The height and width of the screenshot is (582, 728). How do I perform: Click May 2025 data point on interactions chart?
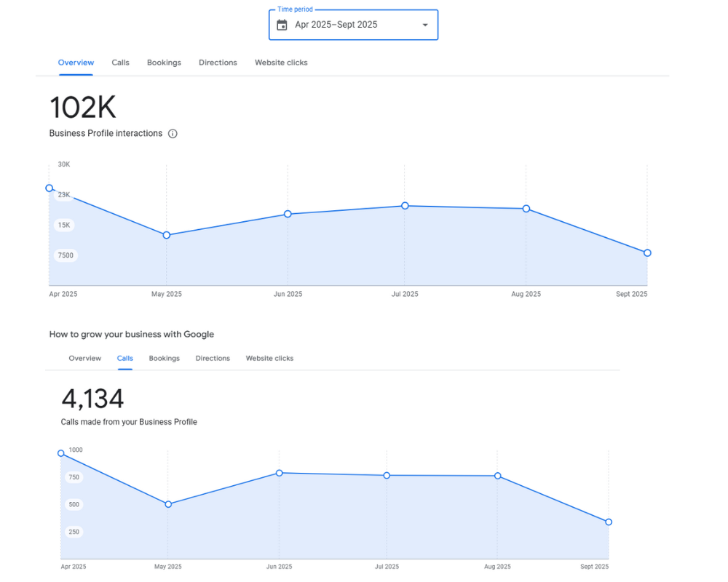click(x=167, y=235)
